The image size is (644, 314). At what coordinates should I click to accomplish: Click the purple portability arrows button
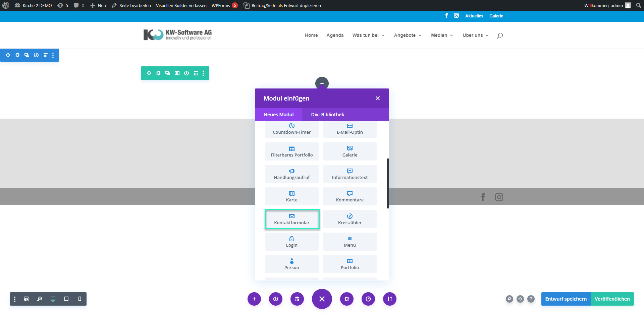389,299
